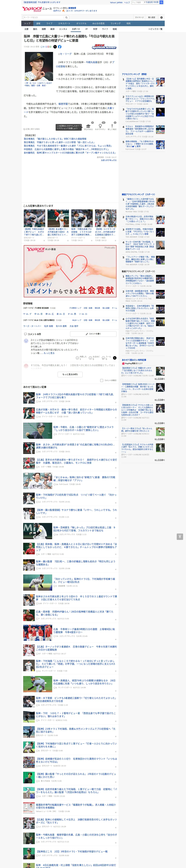Open the スポーツ category tab
This screenshot has width=186, height=868.
click(x=76, y=29)
